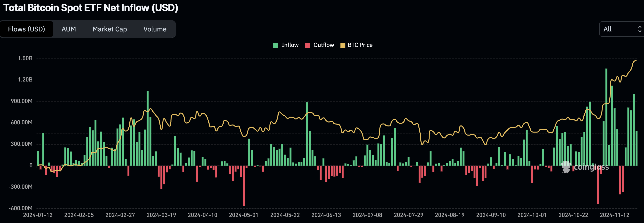Click the dropdown up/down arrows next to All
The height and width of the screenshot is (223, 644).
639,29
